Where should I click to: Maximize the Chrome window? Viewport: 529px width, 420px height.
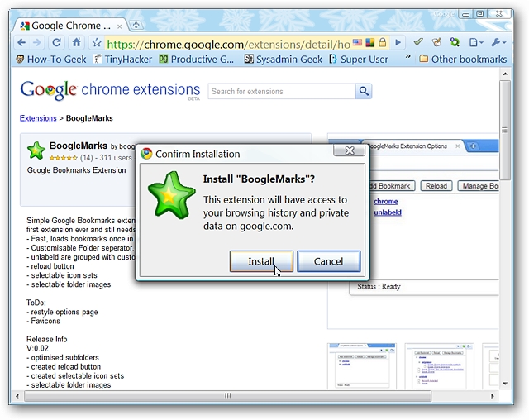pyautogui.click(x=479, y=14)
